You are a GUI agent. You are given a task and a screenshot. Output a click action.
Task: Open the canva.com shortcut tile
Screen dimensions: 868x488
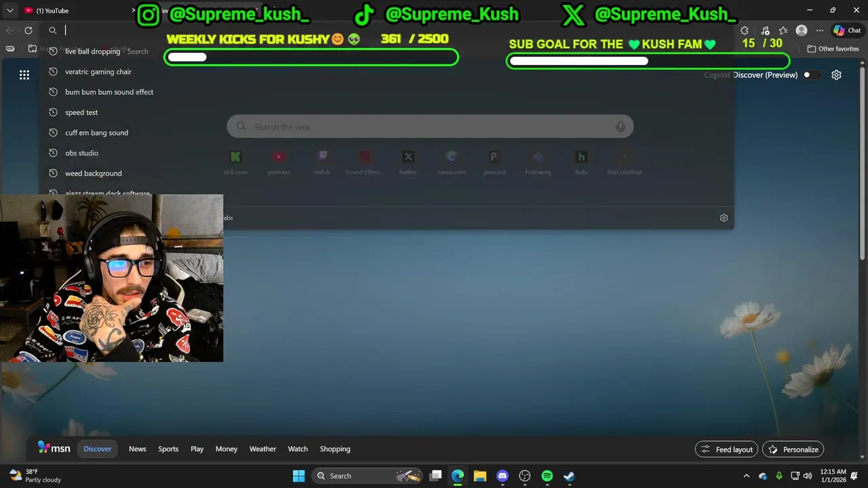(x=452, y=162)
